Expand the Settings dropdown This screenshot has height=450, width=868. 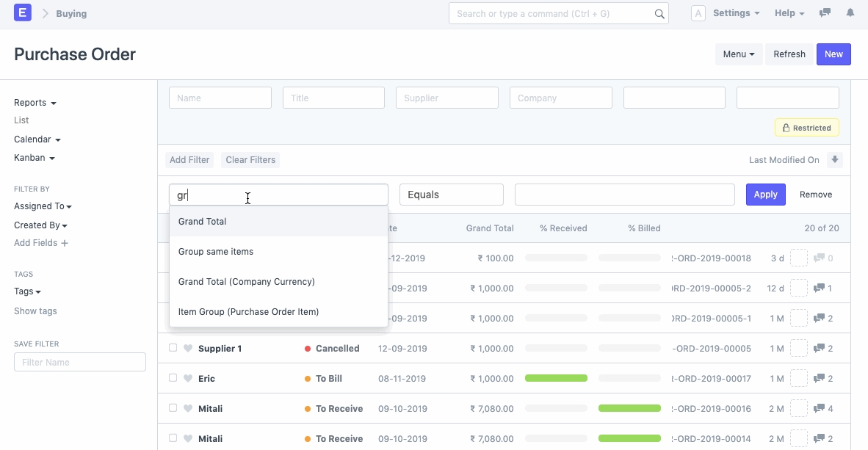(x=735, y=13)
